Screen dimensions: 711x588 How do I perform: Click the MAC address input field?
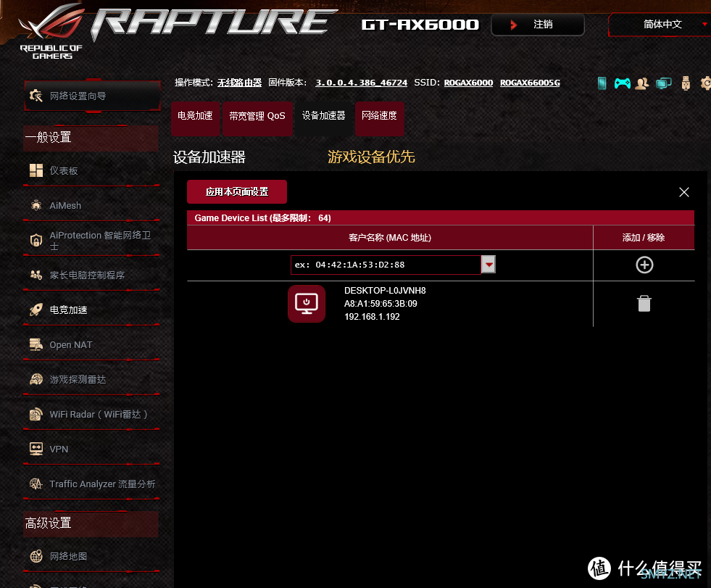tap(386, 265)
